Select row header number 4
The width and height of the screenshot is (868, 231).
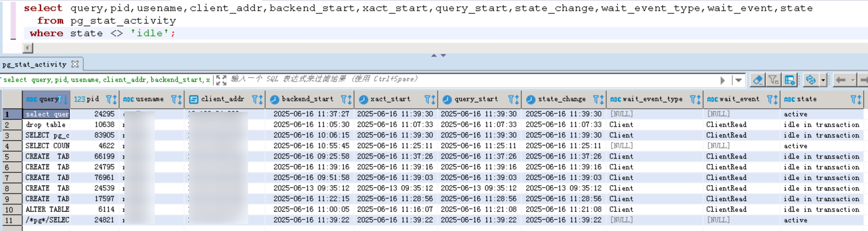pos(12,146)
